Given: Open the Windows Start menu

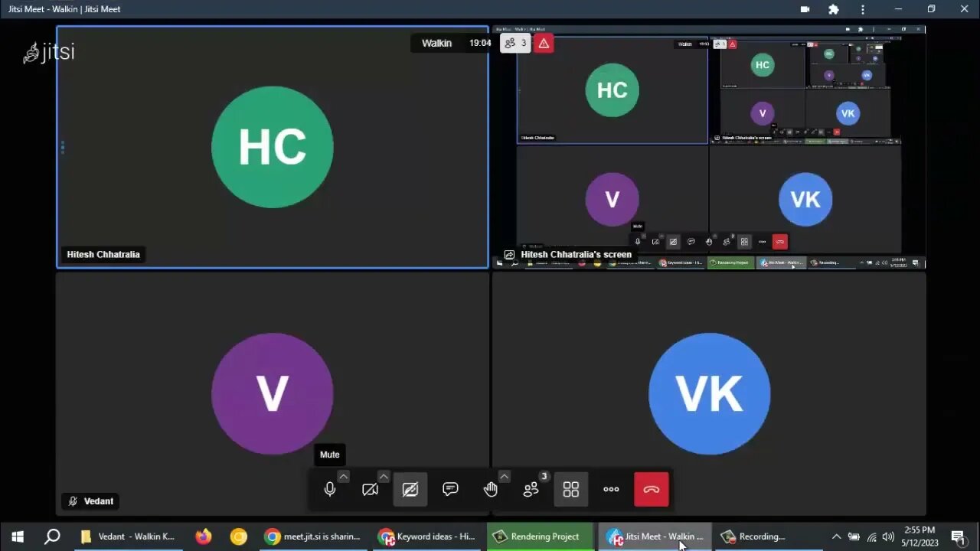Looking at the screenshot, I should pyautogui.click(x=18, y=536).
